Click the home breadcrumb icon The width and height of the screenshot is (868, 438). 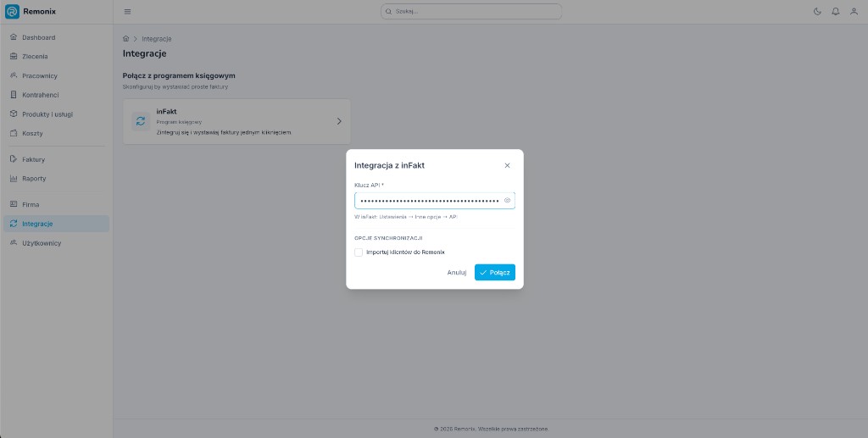[125, 39]
